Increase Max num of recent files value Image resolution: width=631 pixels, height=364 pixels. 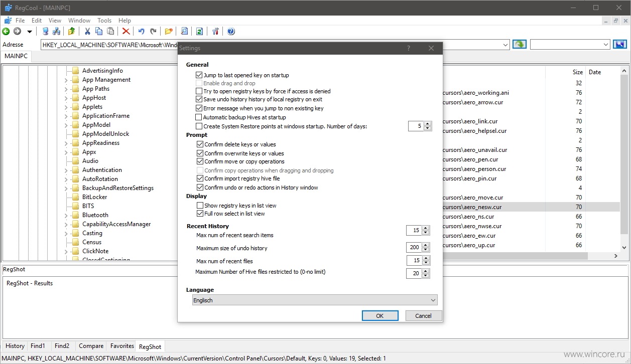(x=426, y=258)
